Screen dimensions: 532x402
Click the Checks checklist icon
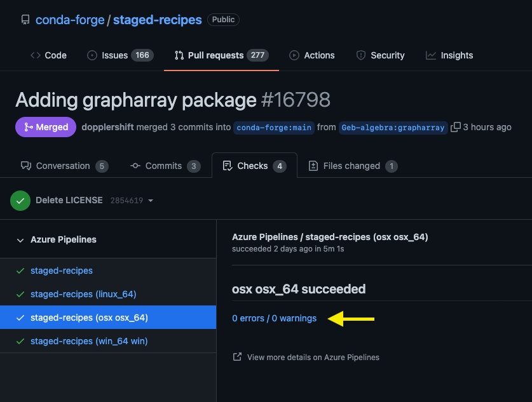(x=228, y=166)
